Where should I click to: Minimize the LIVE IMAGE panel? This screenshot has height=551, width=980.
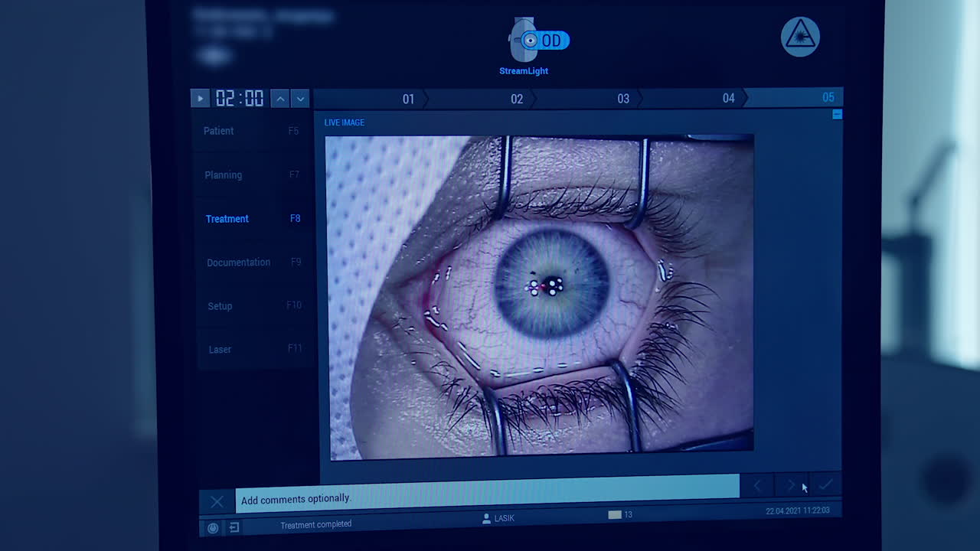pyautogui.click(x=836, y=115)
